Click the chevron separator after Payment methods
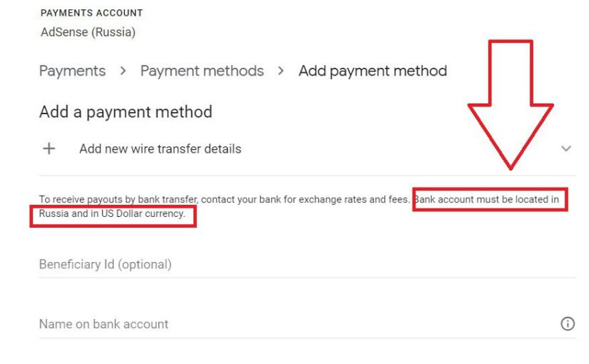 pyautogui.click(x=281, y=71)
